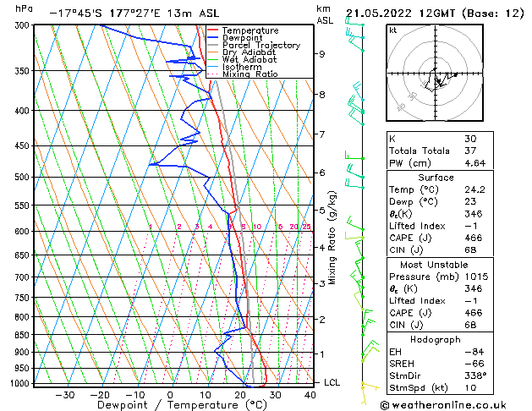Click the K index value 30
The image size is (532, 411).
(470, 139)
